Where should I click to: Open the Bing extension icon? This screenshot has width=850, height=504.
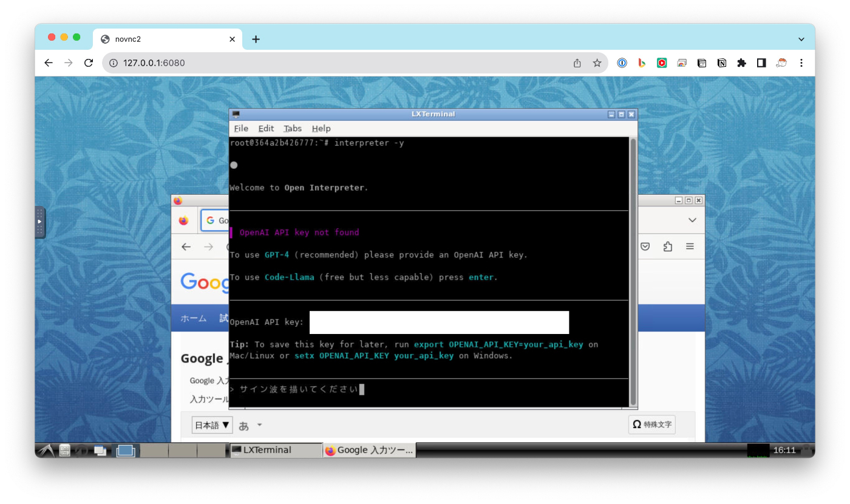(x=642, y=63)
